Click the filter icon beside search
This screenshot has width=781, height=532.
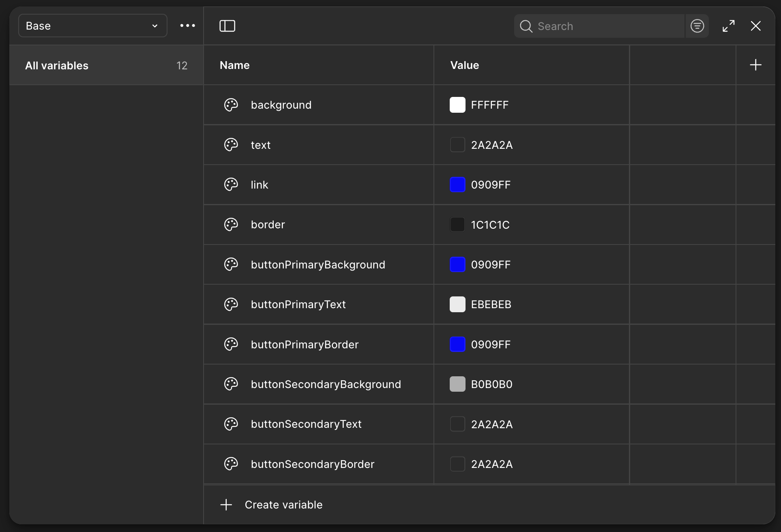click(x=697, y=26)
